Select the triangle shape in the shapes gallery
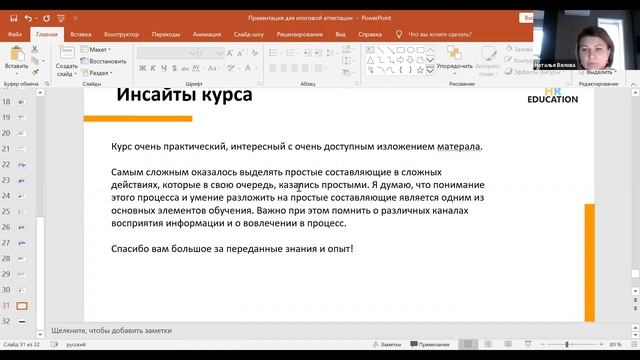Screen dimensions: 640x360 [x=371, y=60]
